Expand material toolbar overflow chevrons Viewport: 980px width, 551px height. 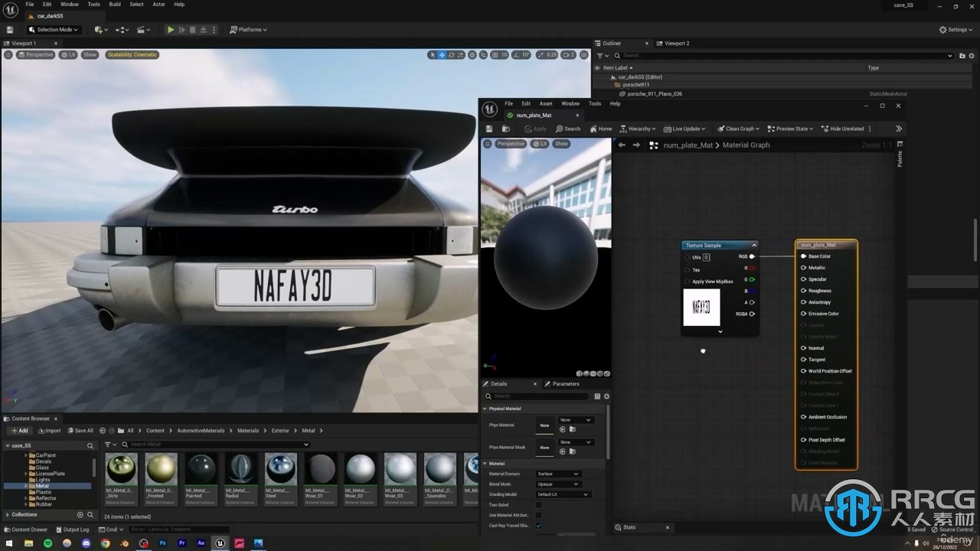pos(898,129)
